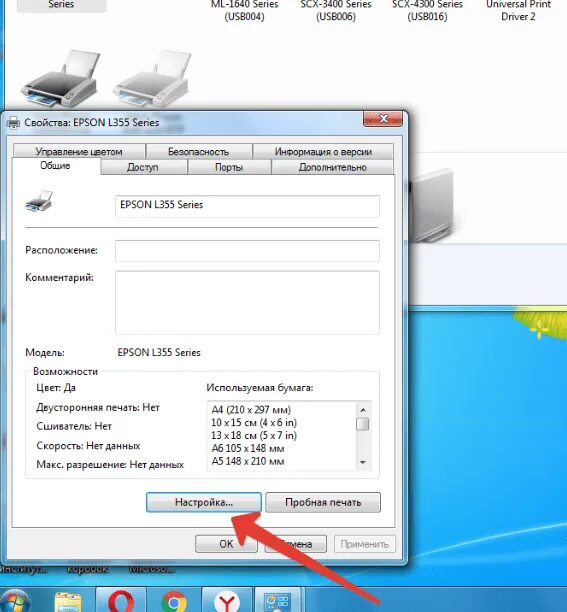Close the EPSON L355 properties dialog
Screen dimensions: 567x612
pyautogui.click(x=383, y=119)
